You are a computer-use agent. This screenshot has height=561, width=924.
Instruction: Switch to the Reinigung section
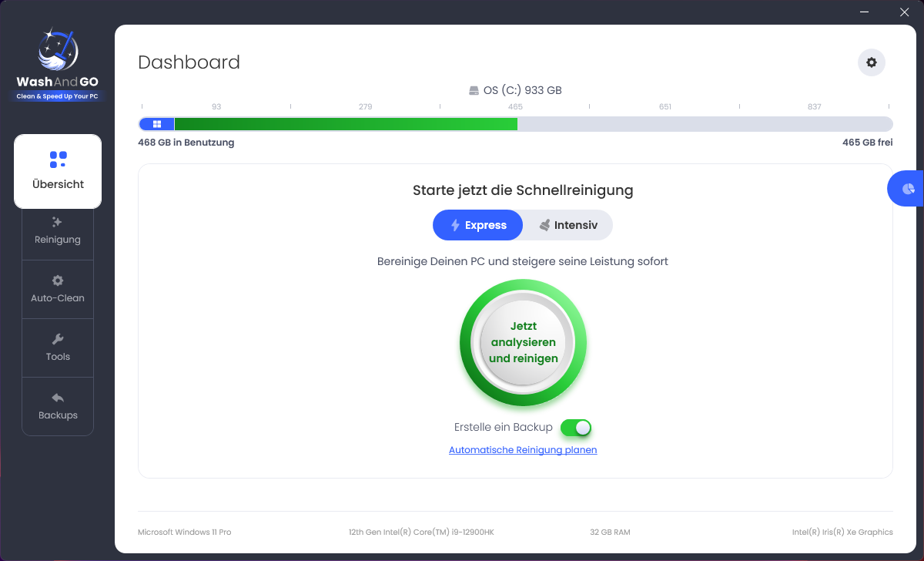[x=58, y=230]
